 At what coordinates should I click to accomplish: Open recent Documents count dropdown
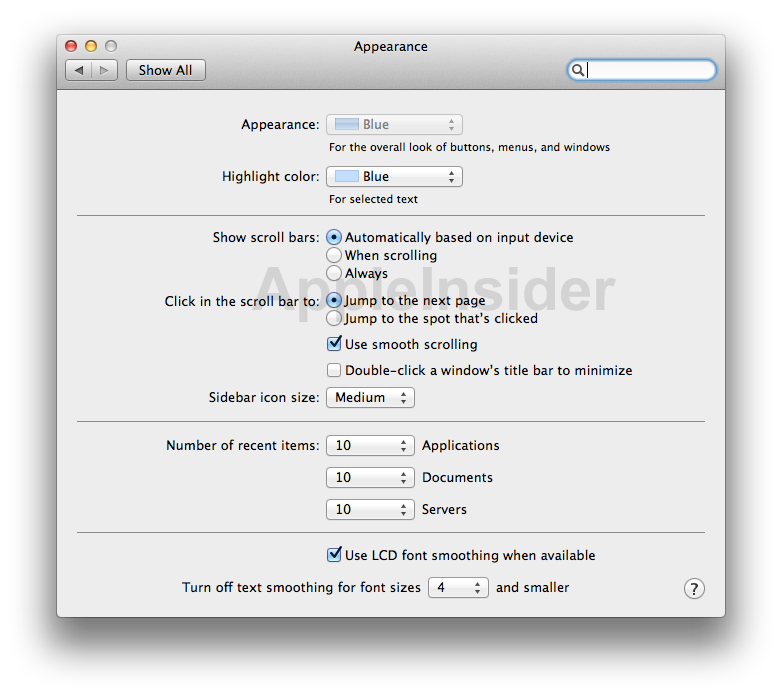tap(370, 478)
